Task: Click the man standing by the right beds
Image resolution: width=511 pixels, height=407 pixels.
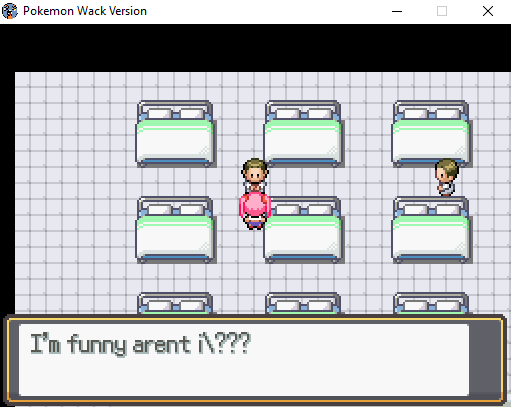Action: pyautogui.click(x=447, y=177)
